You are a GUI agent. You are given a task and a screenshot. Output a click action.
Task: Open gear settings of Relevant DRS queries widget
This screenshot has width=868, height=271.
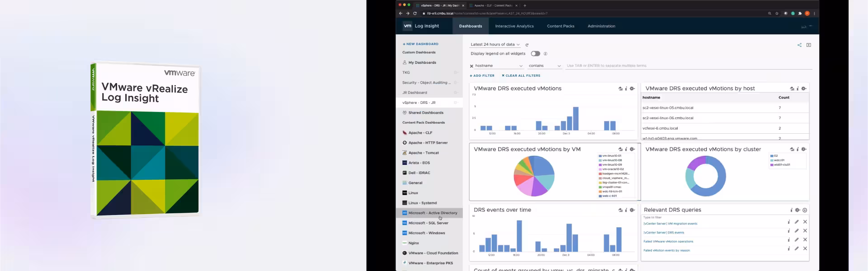coord(797,210)
